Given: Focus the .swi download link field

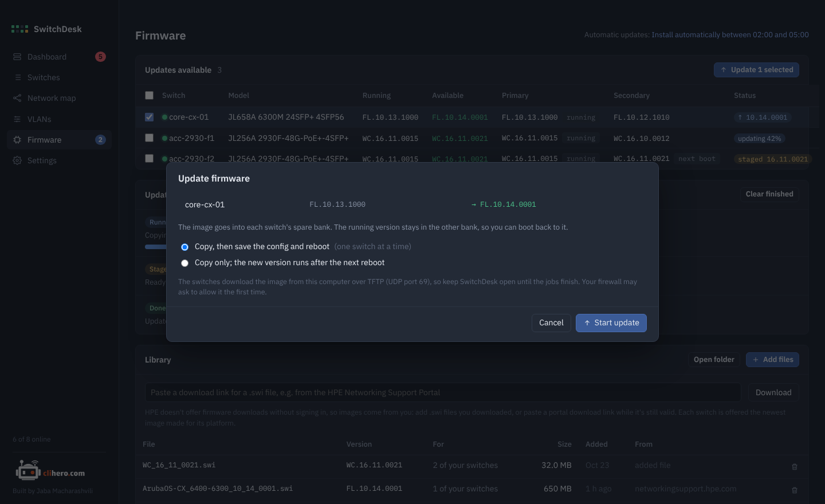Looking at the screenshot, I should pyautogui.click(x=443, y=392).
